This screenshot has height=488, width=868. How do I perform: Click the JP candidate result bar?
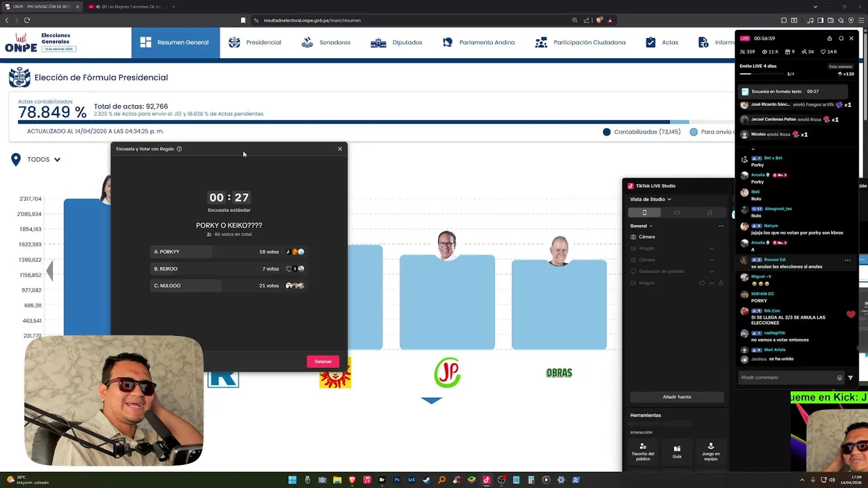(x=447, y=302)
